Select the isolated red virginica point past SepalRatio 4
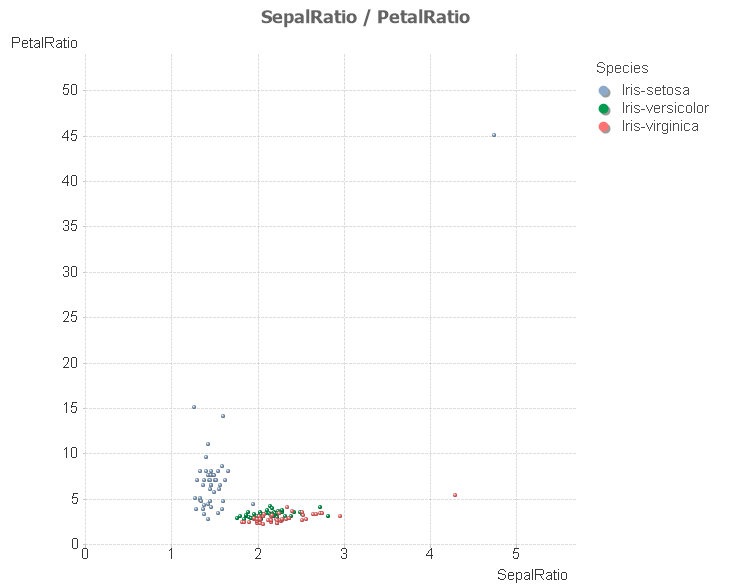This screenshot has height=584, width=730. click(455, 495)
